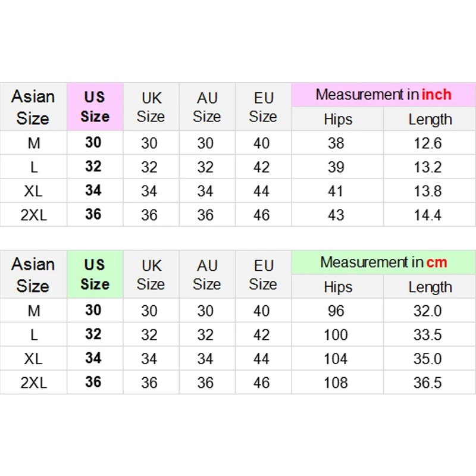The height and width of the screenshot is (476, 476).
Task: Click the 33.5 length value
Action: point(429,335)
